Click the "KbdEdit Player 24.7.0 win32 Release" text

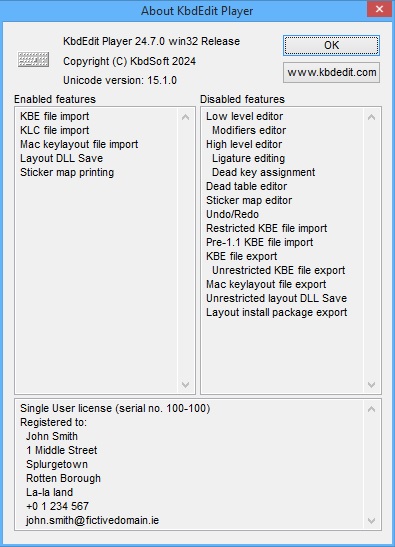(x=151, y=41)
